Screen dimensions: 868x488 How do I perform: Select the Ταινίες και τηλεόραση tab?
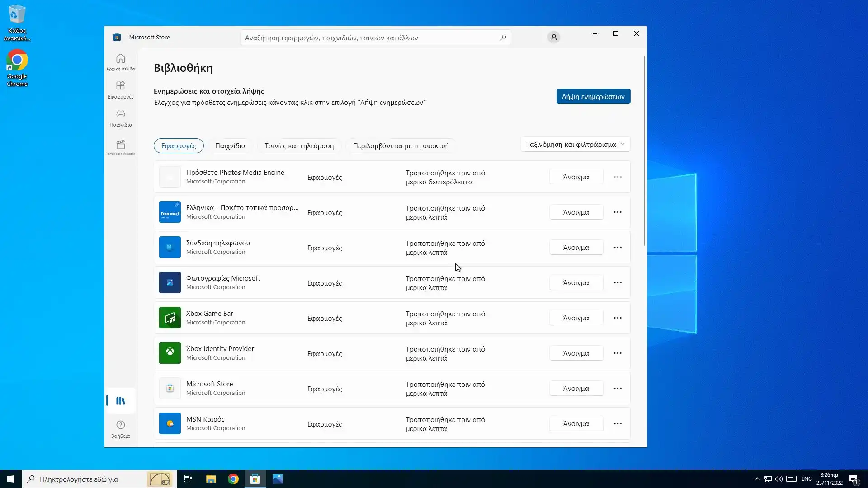[x=299, y=146]
